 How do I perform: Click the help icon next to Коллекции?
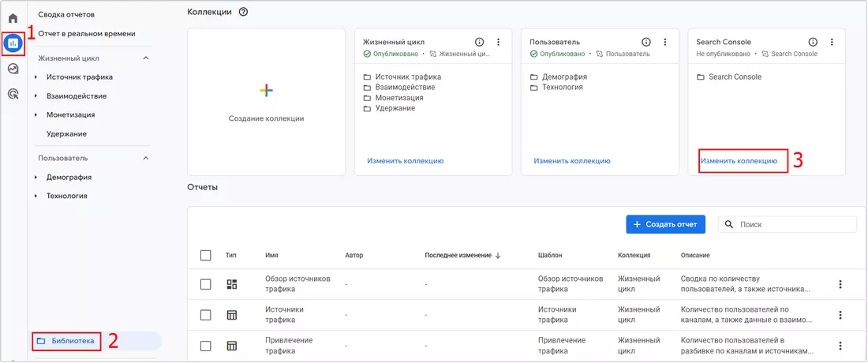pos(243,12)
